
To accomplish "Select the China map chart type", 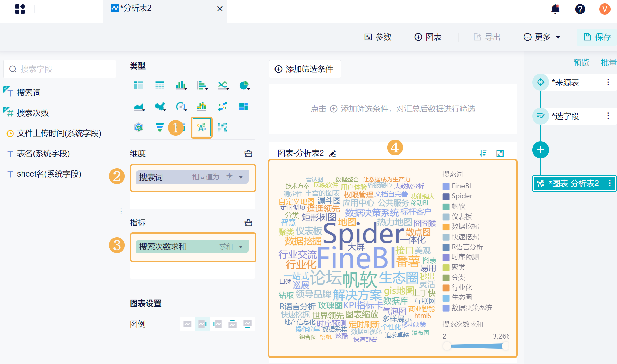I will 160,107.
